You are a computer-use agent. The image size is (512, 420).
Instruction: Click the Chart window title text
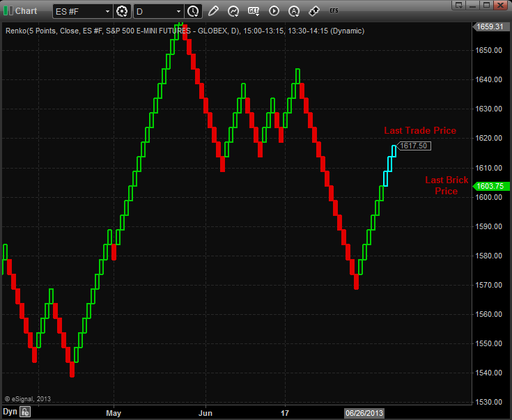click(x=26, y=10)
